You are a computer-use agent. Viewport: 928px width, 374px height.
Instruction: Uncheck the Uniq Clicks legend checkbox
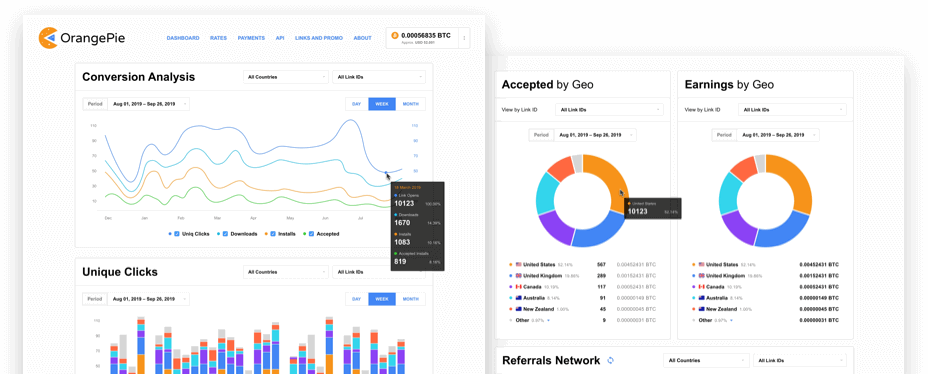click(x=177, y=234)
